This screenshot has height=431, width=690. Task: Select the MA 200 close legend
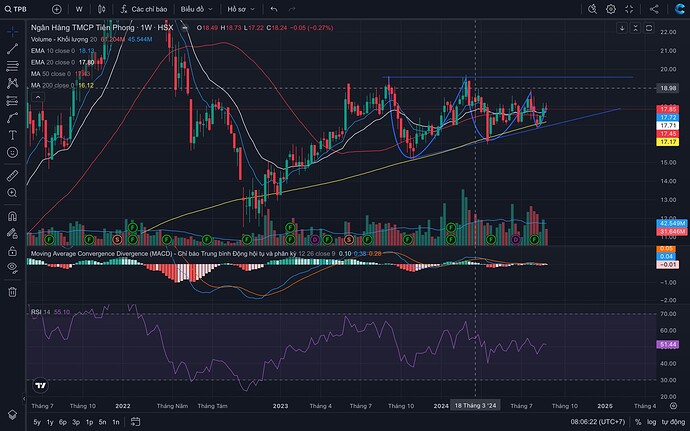(53, 85)
